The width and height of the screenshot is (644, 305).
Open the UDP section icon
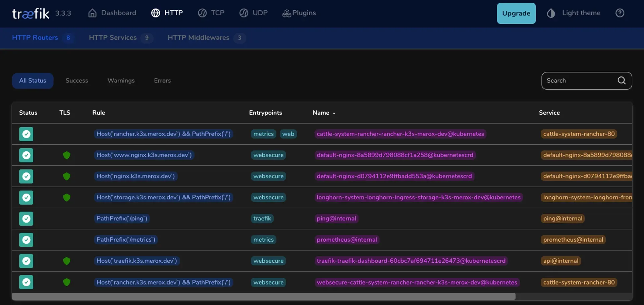pyautogui.click(x=245, y=13)
